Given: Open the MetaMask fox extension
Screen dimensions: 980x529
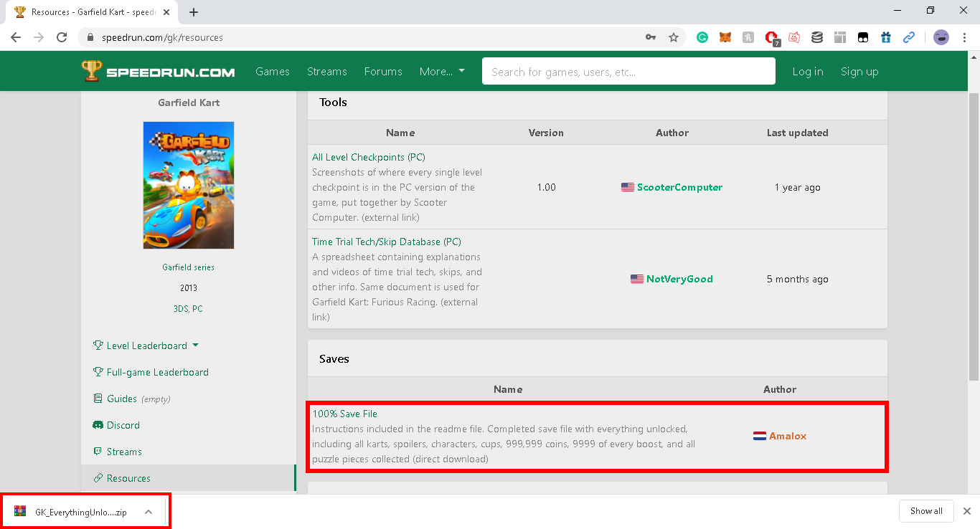Looking at the screenshot, I should 725,37.
